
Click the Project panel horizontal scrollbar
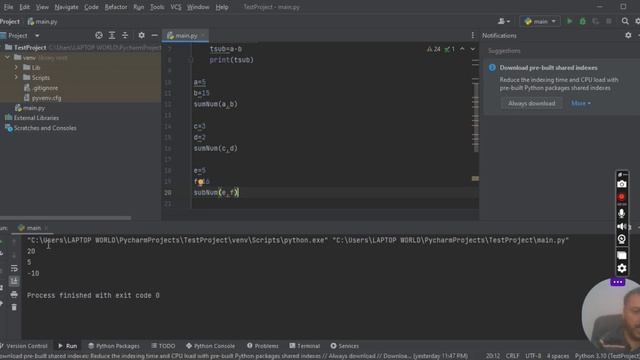65,218
